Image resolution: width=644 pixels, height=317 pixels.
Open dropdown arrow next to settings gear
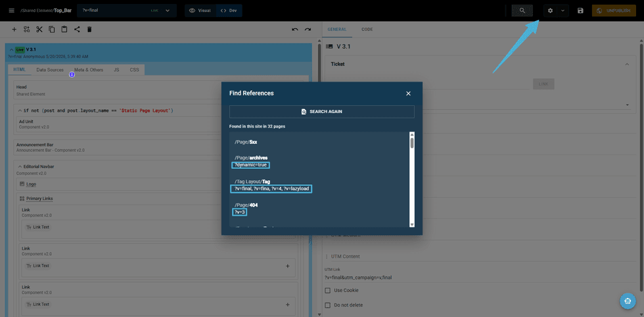pos(563,11)
